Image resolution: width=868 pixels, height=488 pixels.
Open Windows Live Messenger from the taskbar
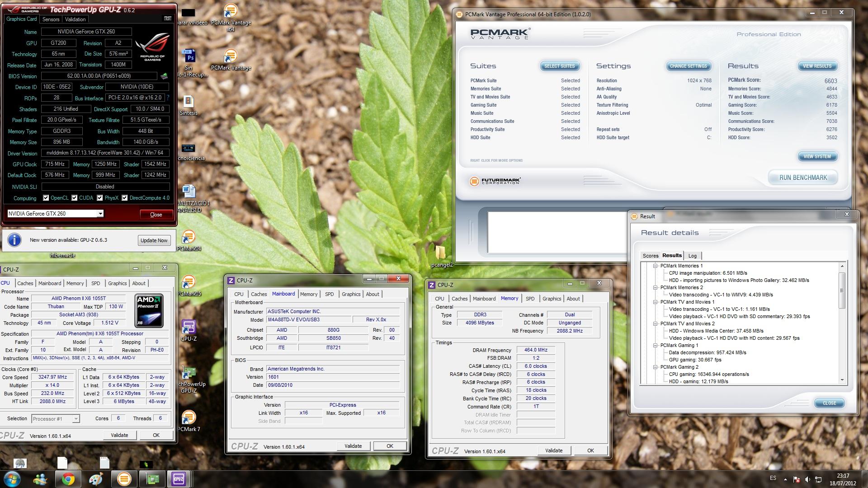[x=40, y=479]
